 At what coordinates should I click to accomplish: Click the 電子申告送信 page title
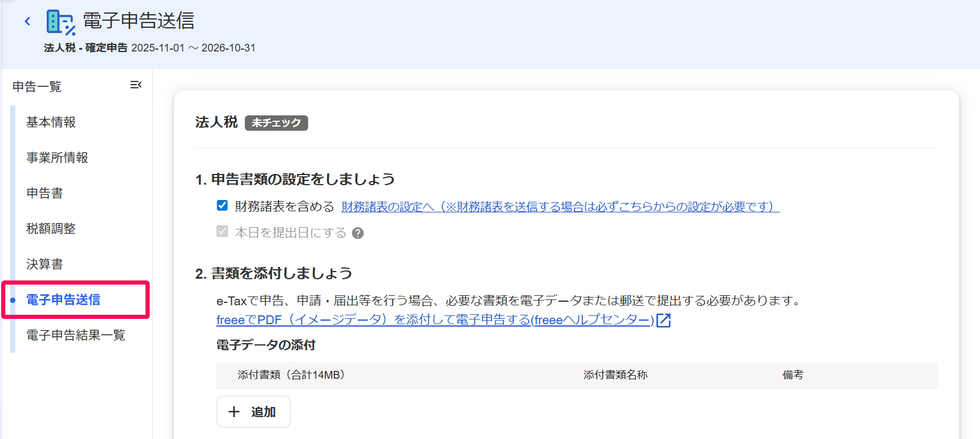(x=138, y=21)
